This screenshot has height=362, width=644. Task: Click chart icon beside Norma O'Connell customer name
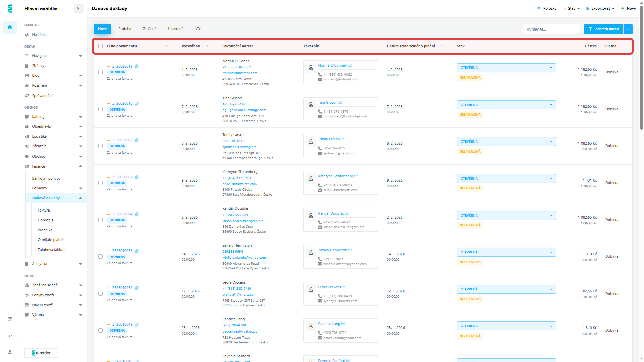(x=350, y=65)
